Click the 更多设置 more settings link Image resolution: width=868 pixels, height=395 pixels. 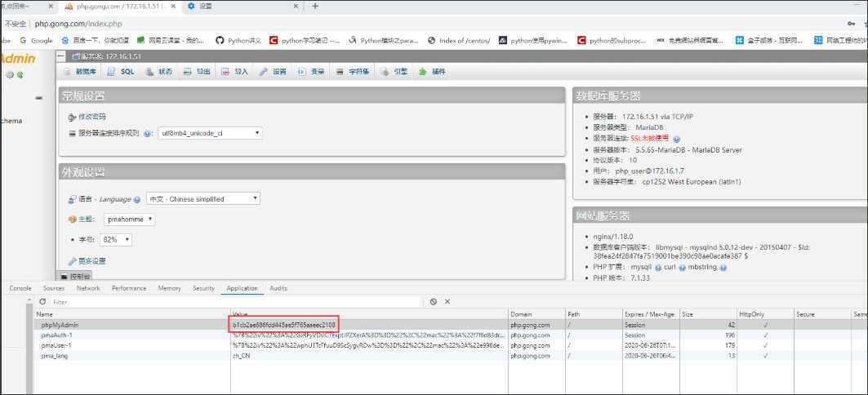point(91,260)
